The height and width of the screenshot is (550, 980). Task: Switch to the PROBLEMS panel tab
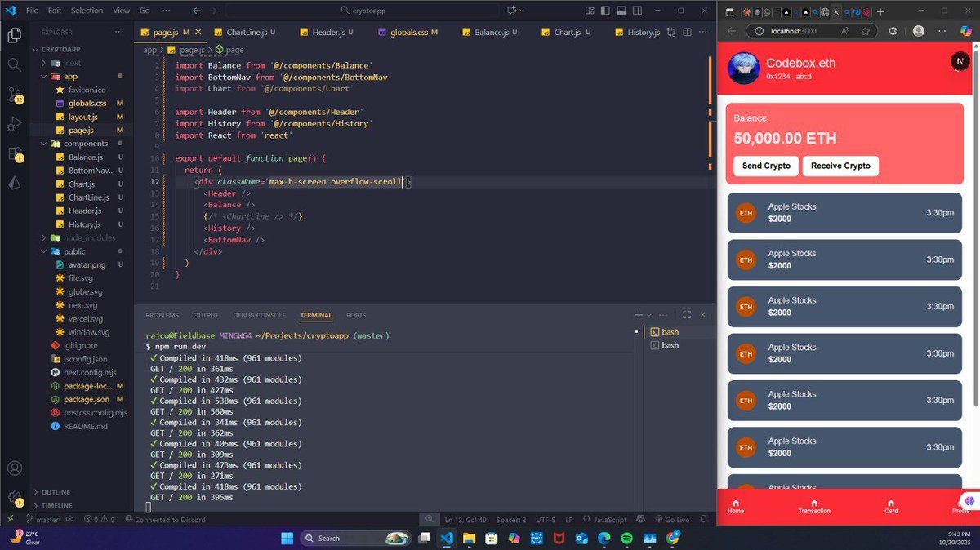click(x=162, y=315)
